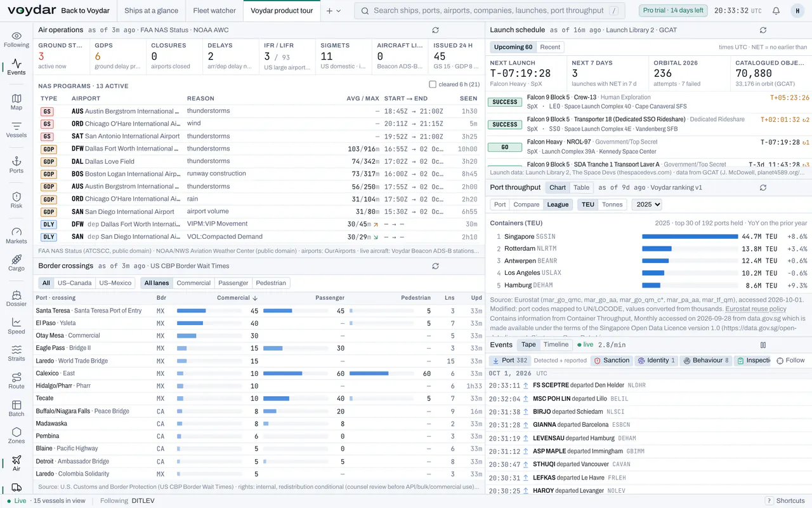Toggle the Sanction event filter

(x=612, y=360)
